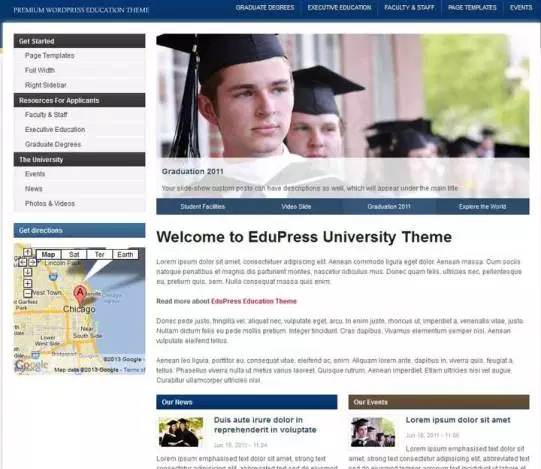Open Page Templates sidebar link
The height and width of the screenshot is (469, 541).
point(49,56)
